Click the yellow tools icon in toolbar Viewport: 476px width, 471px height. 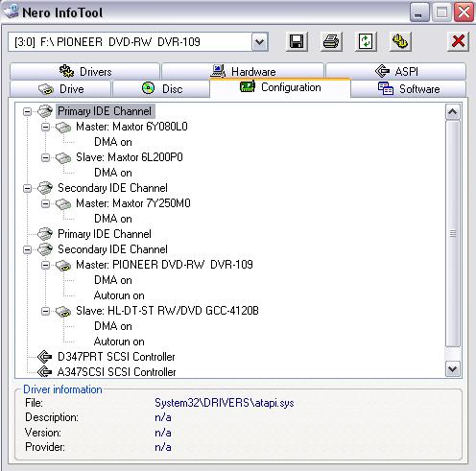coord(400,41)
